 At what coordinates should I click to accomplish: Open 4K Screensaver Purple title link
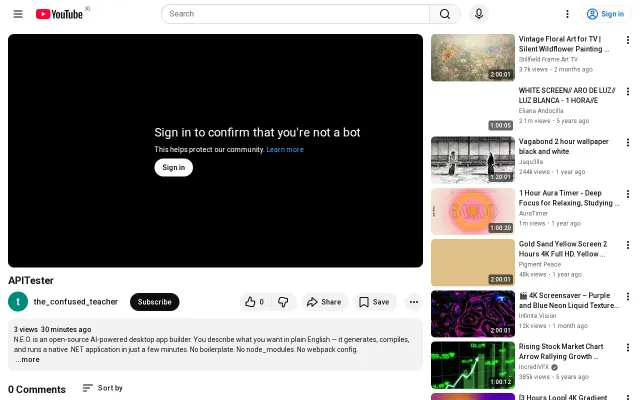[x=569, y=300]
